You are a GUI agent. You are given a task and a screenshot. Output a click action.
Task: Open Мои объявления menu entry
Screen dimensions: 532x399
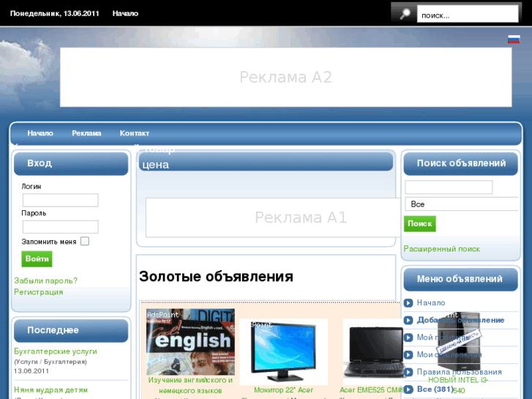point(449,354)
